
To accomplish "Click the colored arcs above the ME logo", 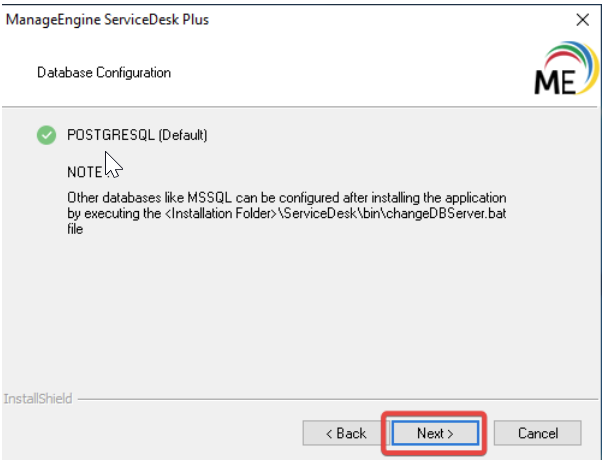I will point(567,57).
